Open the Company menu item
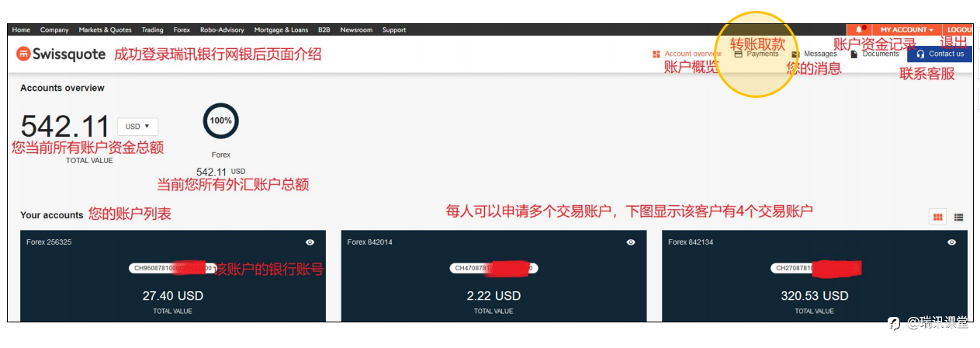980x348 pixels. coord(54,30)
